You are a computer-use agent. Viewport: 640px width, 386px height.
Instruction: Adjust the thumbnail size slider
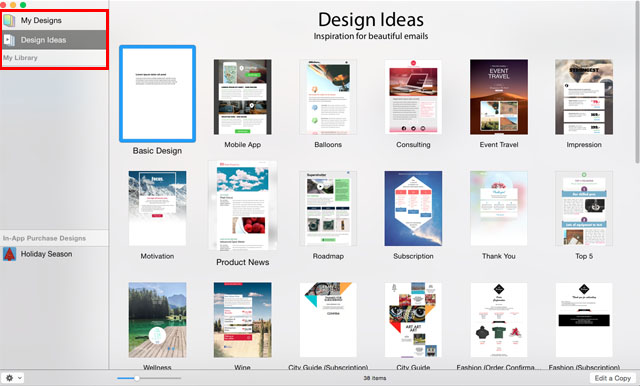137,378
